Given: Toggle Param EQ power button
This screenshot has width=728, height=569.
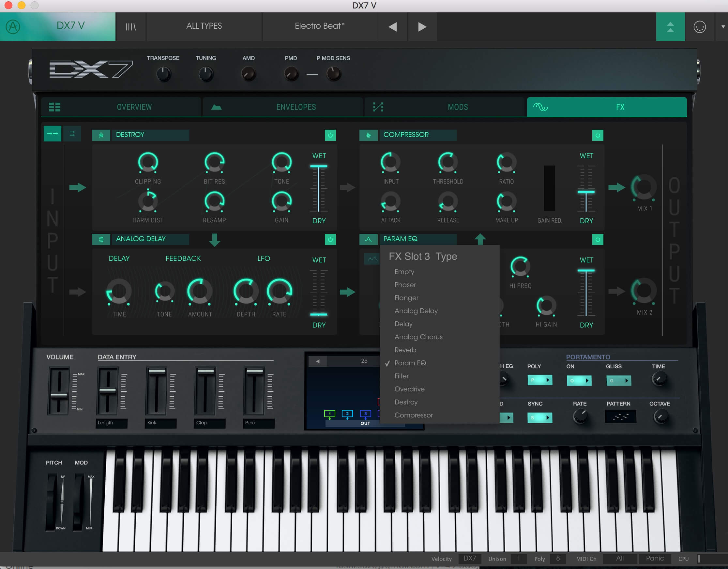Looking at the screenshot, I should (x=597, y=239).
